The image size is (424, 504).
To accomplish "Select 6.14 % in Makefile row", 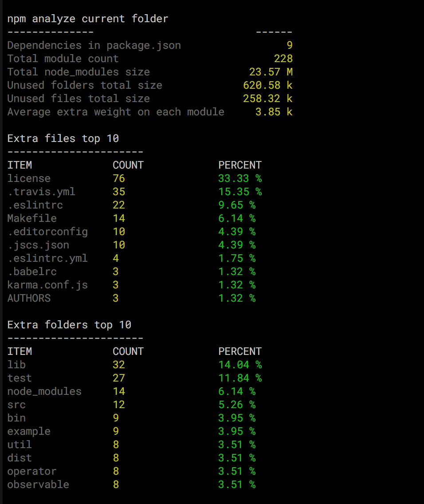I will tap(237, 219).
